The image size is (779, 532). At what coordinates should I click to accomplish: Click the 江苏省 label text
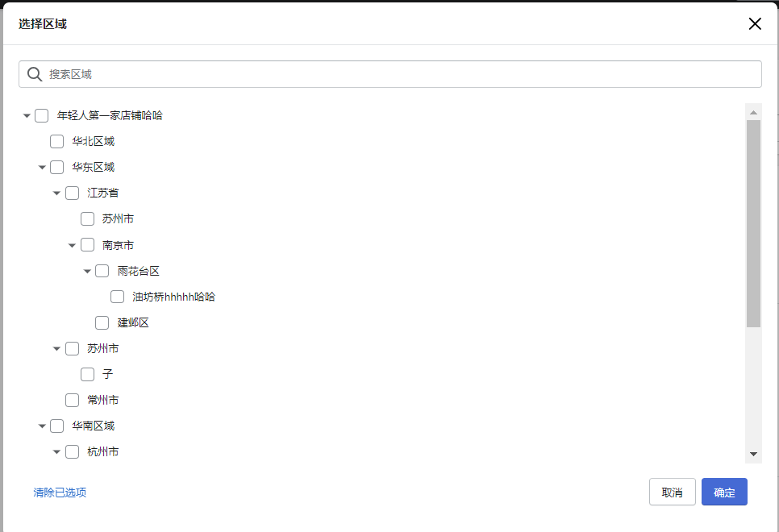click(103, 193)
